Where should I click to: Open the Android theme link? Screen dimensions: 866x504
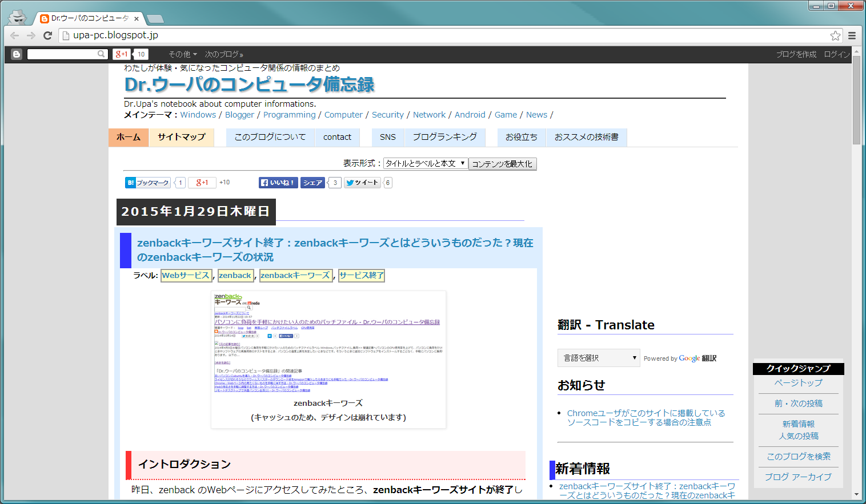pyautogui.click(x=470, y=115)
